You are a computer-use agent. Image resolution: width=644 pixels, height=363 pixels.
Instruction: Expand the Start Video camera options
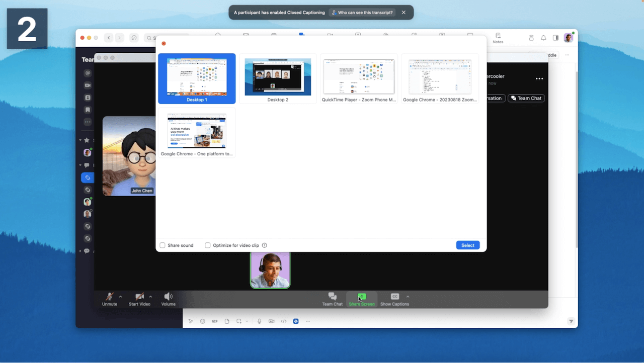click(x=149, y=297)
